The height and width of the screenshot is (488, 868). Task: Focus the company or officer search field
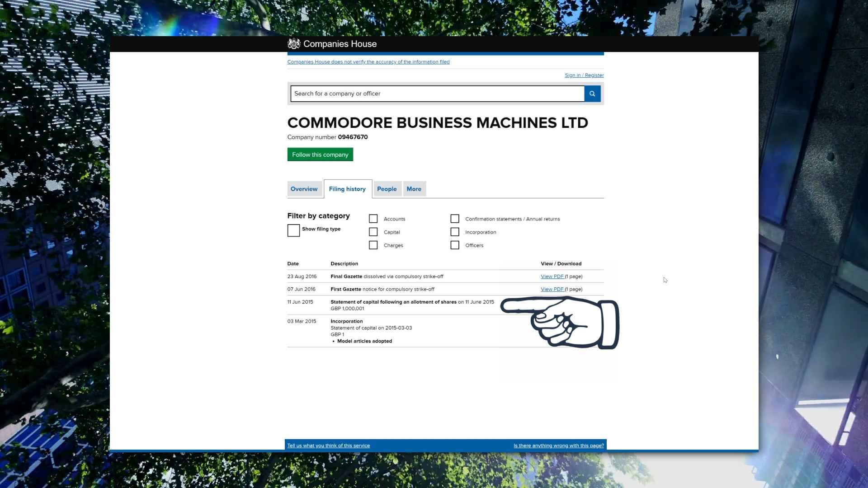click(x=438, y=94)
